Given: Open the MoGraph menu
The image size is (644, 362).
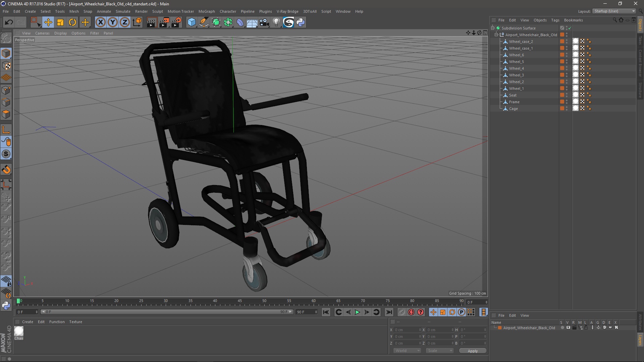Looking at the screenshot, I should click(207, 11).
